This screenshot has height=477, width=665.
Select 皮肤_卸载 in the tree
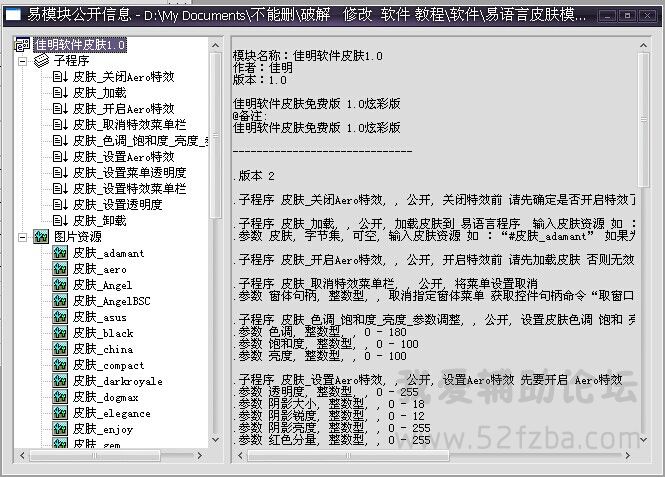(100, 221)
